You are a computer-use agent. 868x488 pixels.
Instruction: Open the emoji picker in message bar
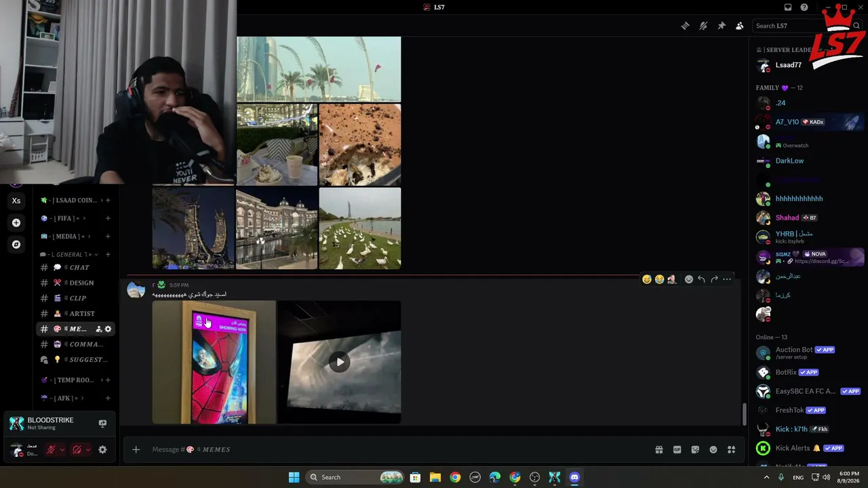coord(713,449)
